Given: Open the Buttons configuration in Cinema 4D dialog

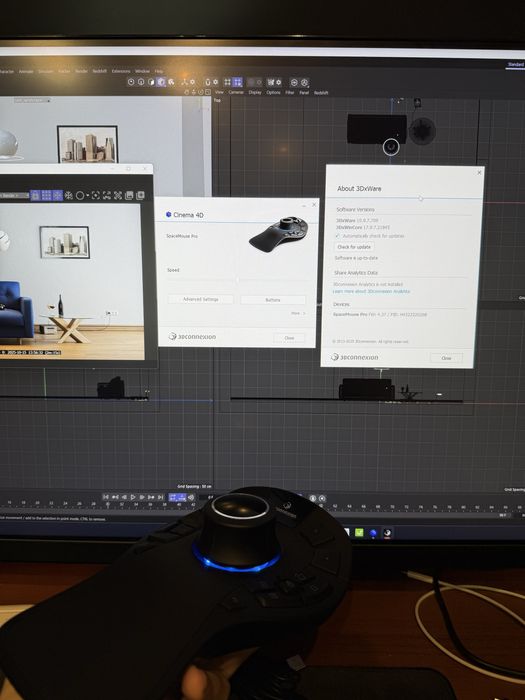Looking at the screenshot, I should point(273,300).
